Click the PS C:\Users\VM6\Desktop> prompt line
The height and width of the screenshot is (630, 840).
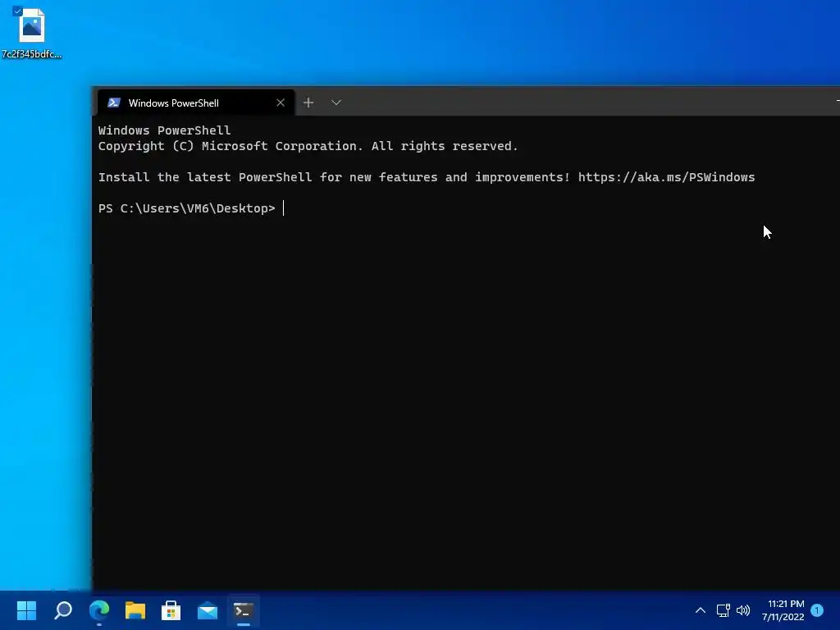pos(186,208)
